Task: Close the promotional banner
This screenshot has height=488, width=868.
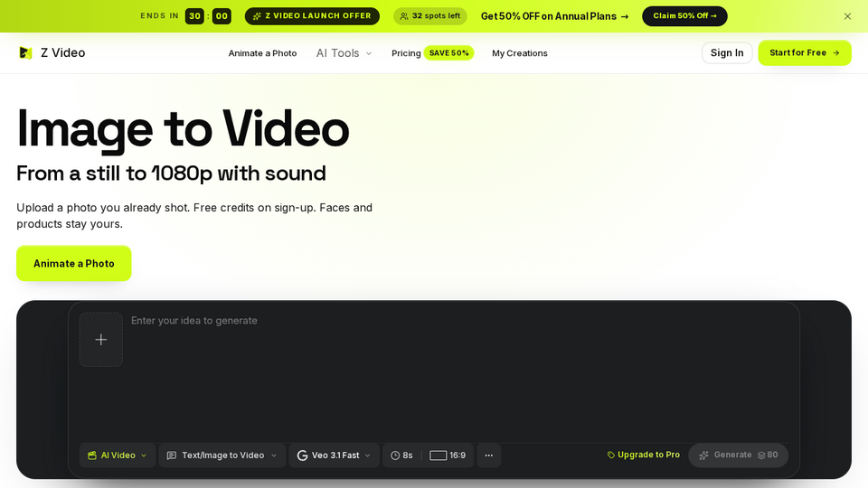Action: [847, 16]
